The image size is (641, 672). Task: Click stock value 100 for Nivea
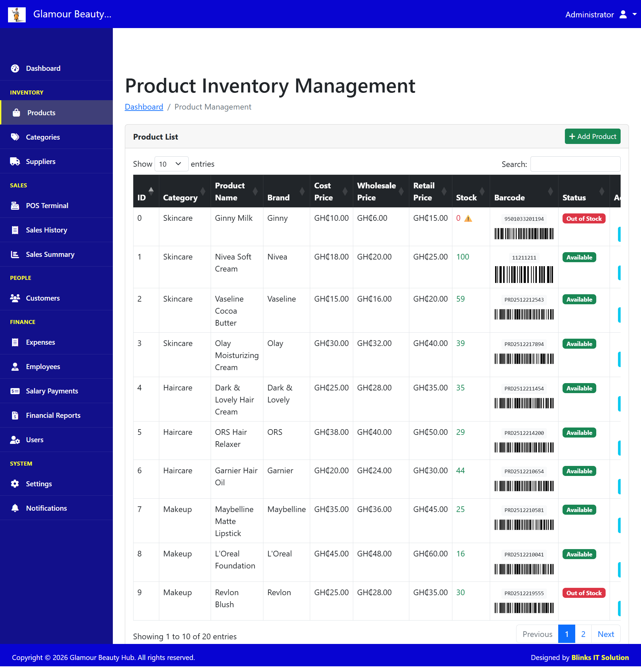click(463, 257)
